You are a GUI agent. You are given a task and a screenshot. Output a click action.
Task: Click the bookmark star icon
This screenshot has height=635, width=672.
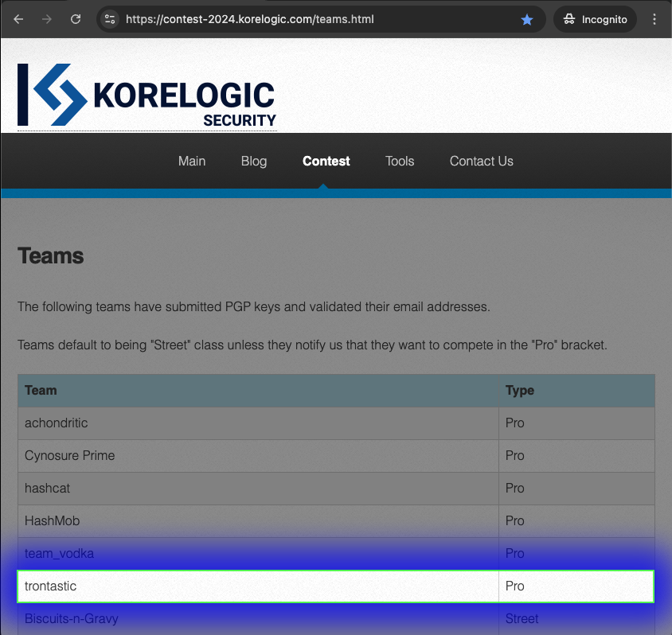click(527, 20)
